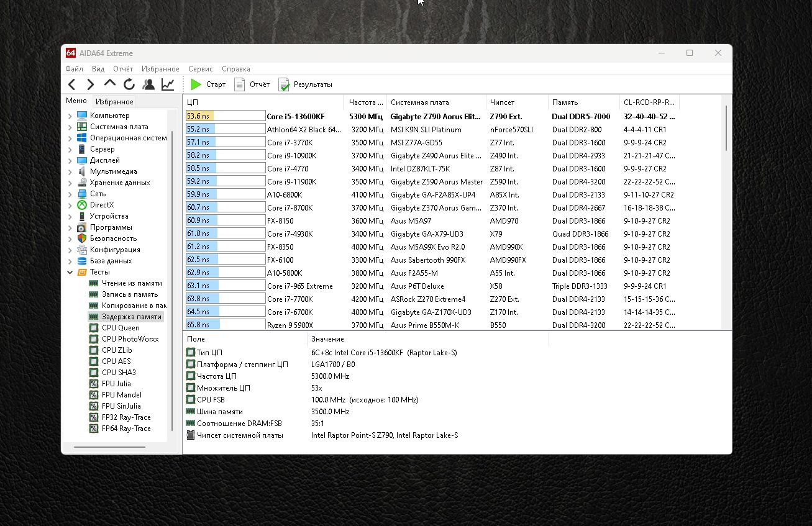The width and height of the screenshot is (812, 526).
Task: Select the CPU Queen test
Action: click(x=121, y=328)
